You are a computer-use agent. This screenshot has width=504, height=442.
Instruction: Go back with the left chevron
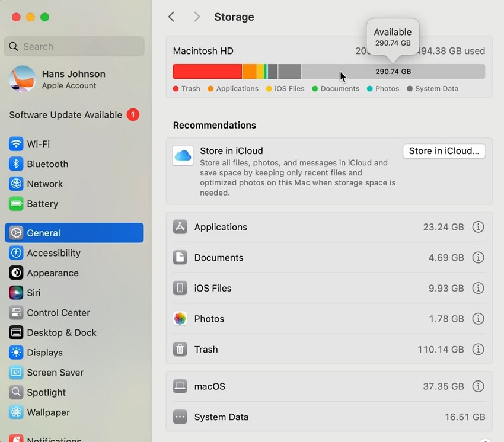pyautogui.click(x=171, y=17)
